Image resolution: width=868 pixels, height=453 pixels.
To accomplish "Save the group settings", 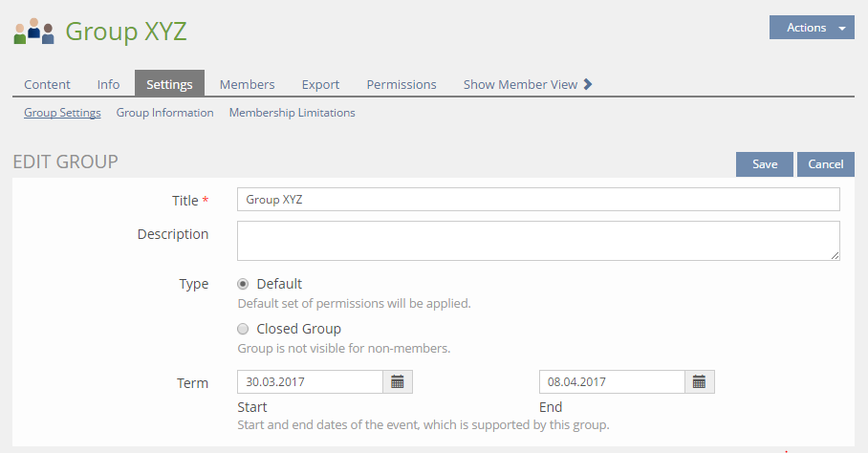I will (x=764, y=164).
